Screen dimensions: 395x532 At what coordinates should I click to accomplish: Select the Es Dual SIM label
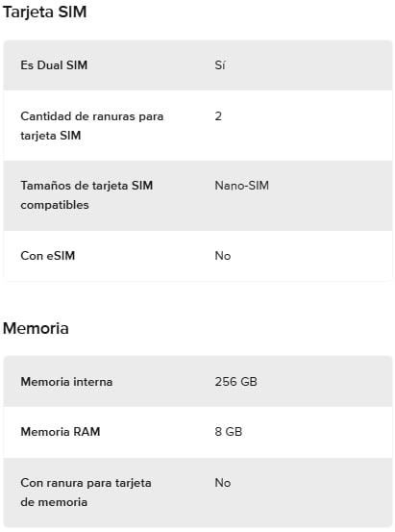click(54, 65)
